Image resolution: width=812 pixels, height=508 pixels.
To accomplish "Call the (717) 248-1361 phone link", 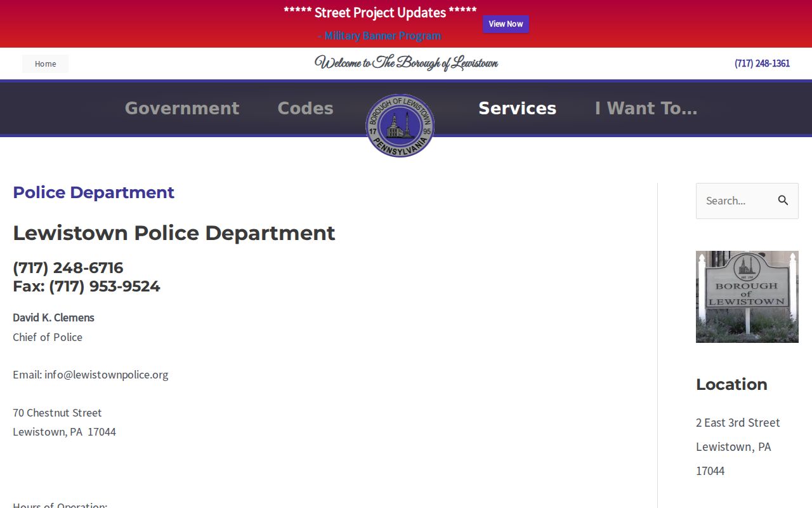I will pos(762,63).
